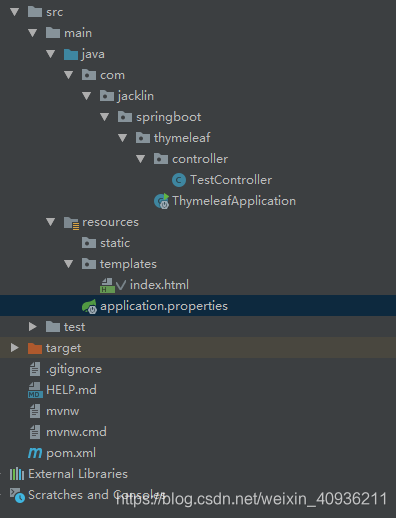This screenshot has height=518, width=396.
Task: Select the static folder name
Action: pyautogui.click(x=115, y=243)
